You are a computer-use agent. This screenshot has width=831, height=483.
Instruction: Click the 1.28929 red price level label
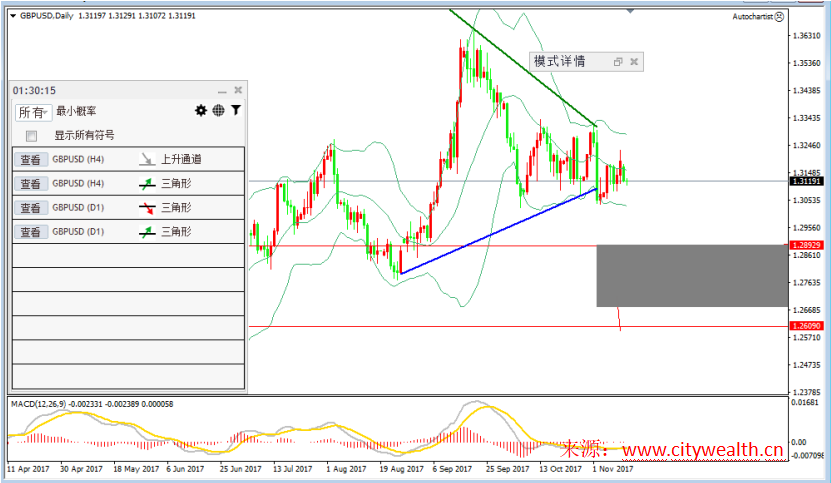tap(806, 245)
